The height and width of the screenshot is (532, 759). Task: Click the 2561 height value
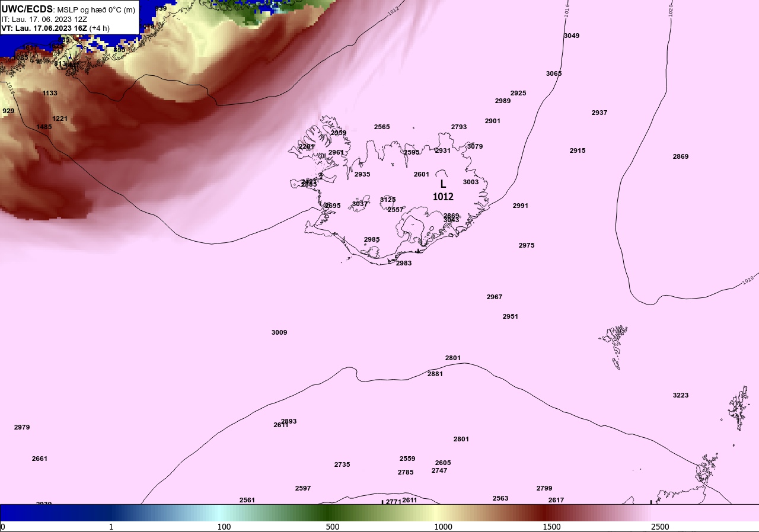pyautogui.click(x=247, y=500)
